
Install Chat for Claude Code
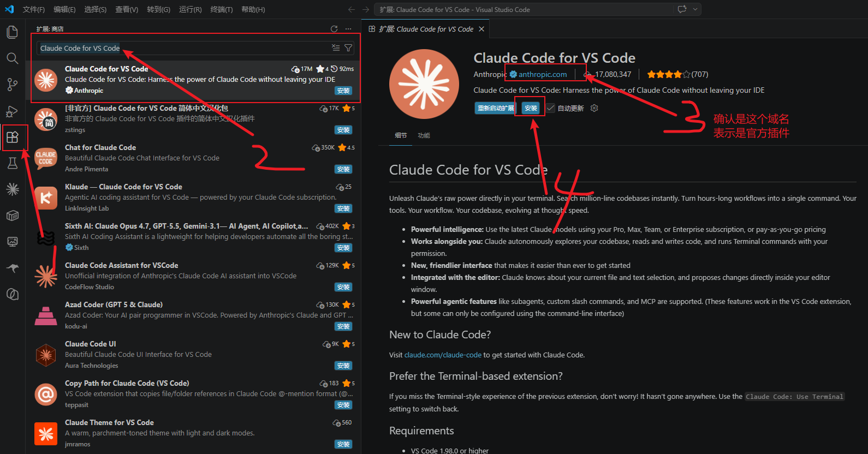343,169
